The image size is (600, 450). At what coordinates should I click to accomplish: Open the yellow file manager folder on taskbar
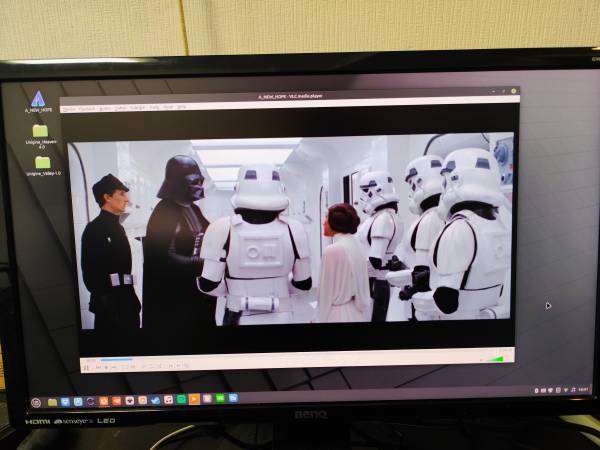[52, 402]
